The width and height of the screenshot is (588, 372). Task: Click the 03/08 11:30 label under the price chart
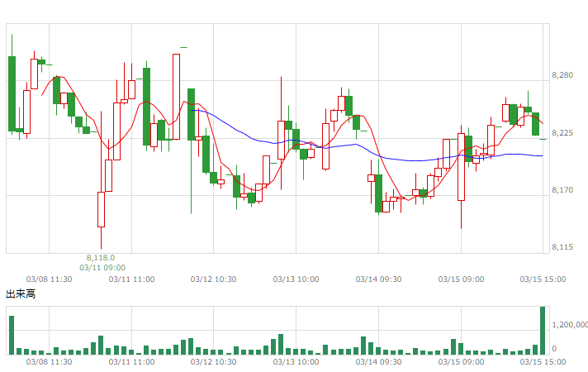pyautogui.click(x=49, y=279)
